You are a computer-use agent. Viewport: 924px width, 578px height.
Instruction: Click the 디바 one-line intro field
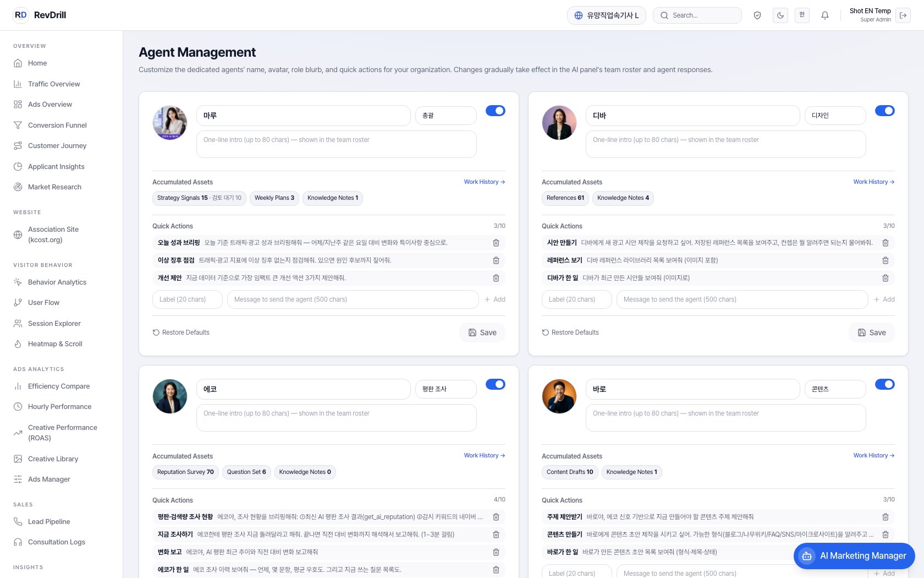point(726,144)
